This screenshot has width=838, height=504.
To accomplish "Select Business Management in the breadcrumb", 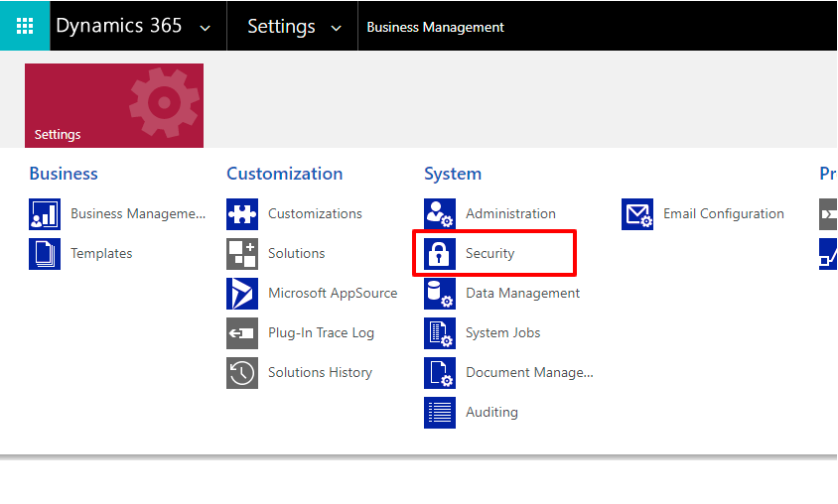I will tap(435, 27).
